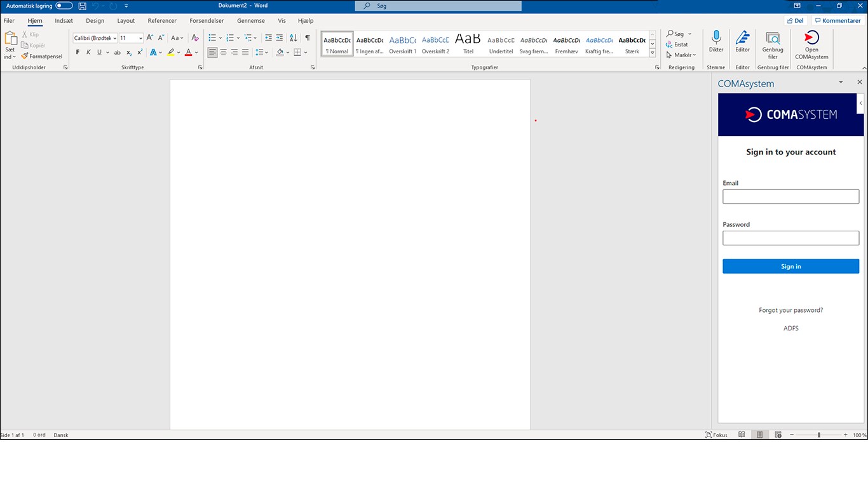The height and width of the screenshot is (488, 868).
Task: Click the Format Painter (Formatpensel) brush
Action: (x=24, y=56)
